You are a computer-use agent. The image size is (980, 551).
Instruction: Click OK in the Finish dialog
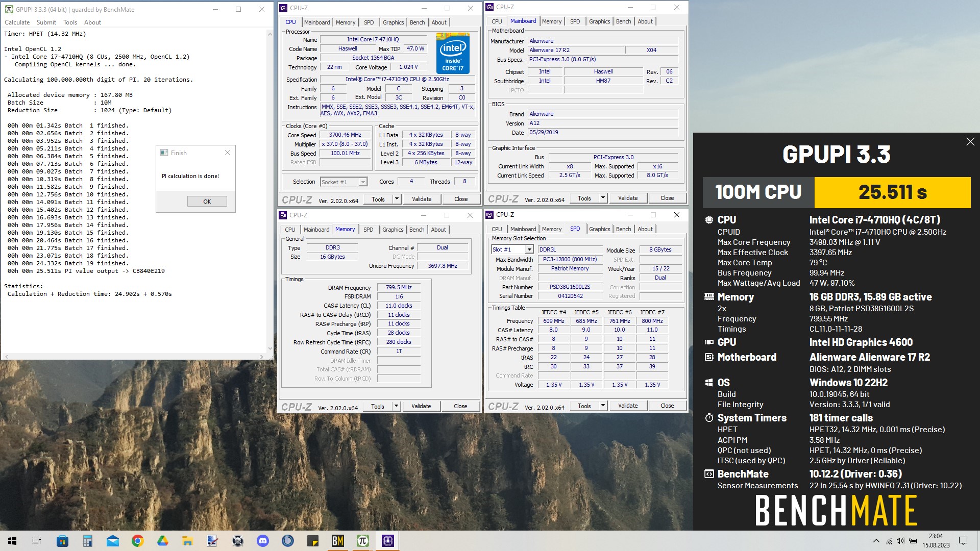pyautogui.click(x=207, y=202)
